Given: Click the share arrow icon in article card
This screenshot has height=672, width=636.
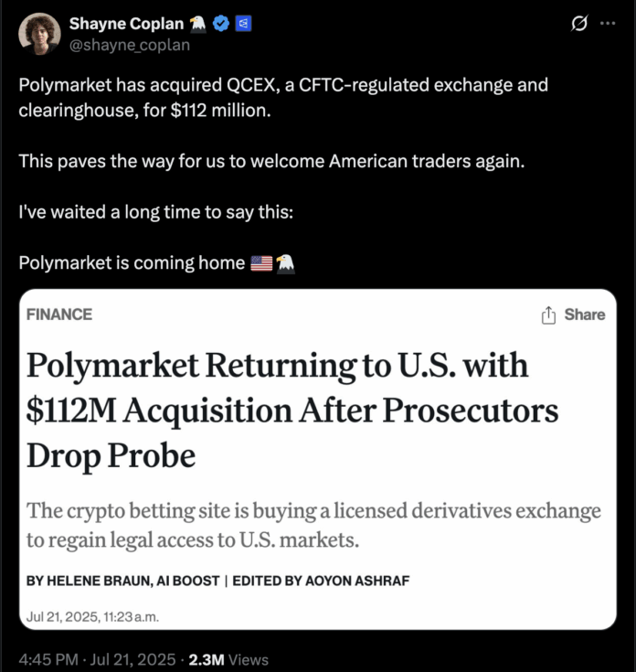Looking at the screenshot, I should pos(549,315).
